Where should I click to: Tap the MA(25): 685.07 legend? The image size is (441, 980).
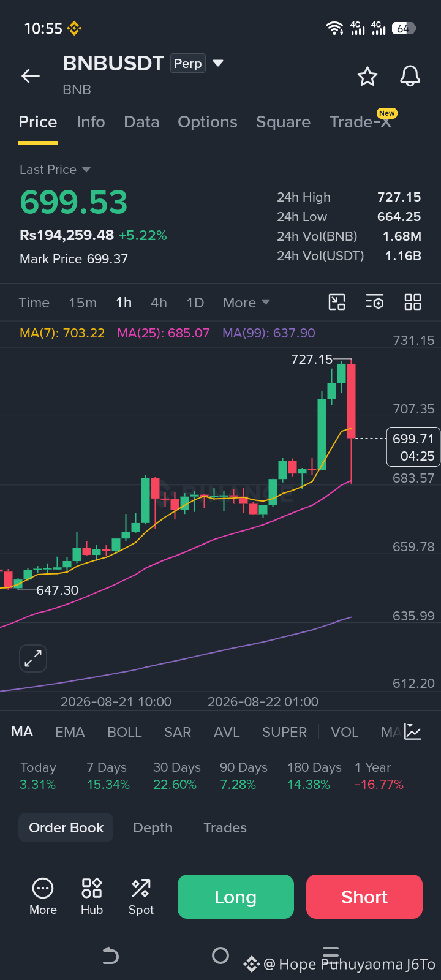pyautogui.click(x=164, y=333)
